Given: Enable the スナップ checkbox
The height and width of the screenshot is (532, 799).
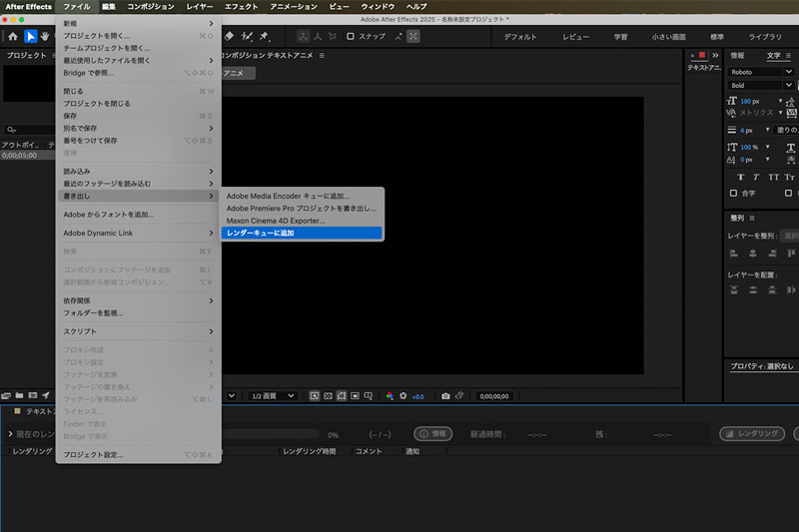Looking at the screenshot, I should pyautogui.click(x=351, y=36).
